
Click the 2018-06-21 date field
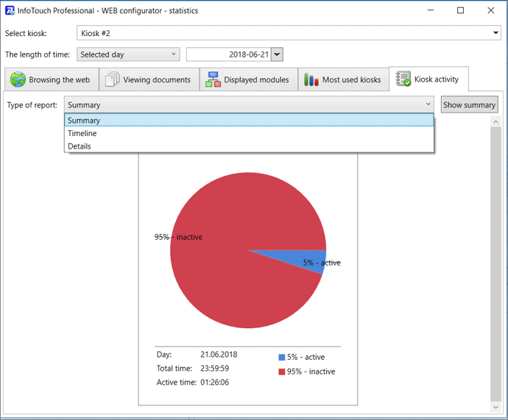[229, 54]
